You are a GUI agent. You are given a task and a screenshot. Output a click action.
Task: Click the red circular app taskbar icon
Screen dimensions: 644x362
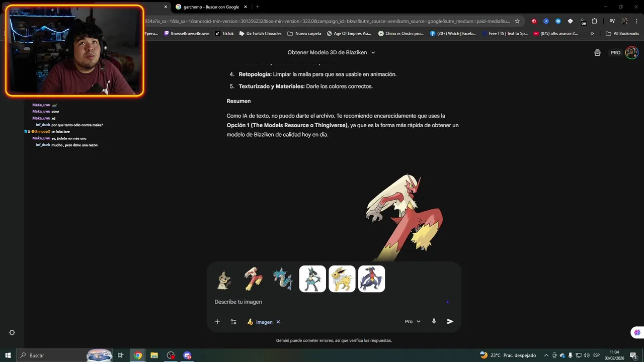point(171,355)
